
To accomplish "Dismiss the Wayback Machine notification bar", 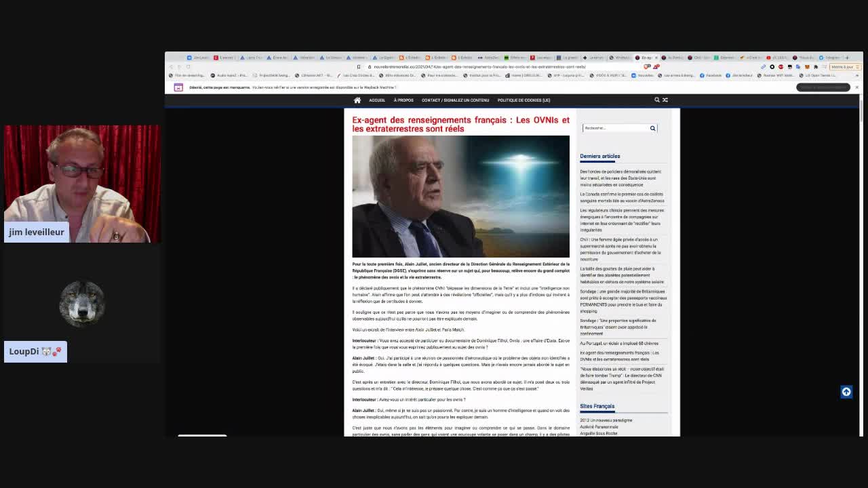I will 856,87.
